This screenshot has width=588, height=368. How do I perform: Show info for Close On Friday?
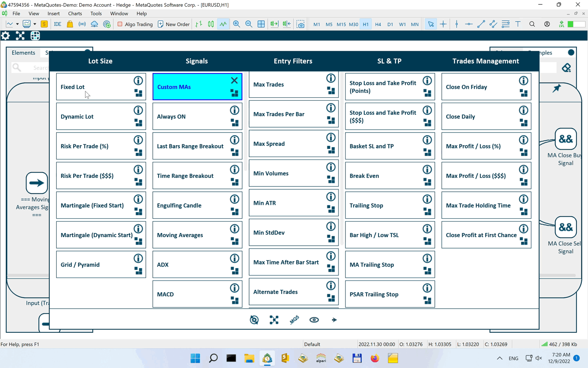click(523, 81)
